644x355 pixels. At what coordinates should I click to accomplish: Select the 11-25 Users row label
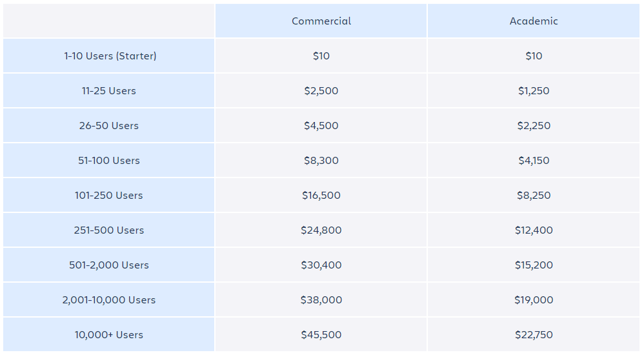click(x=109, y=91)
